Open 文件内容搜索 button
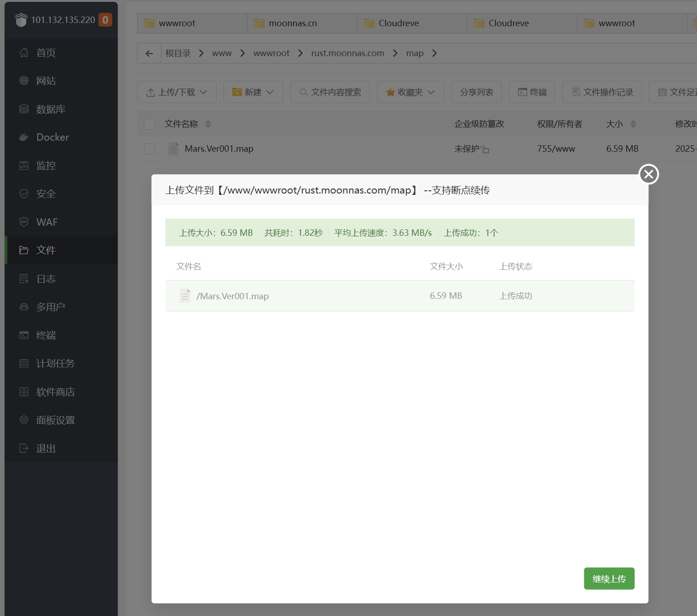Viewport: 697px width, 616px height. tap(330, 92)
